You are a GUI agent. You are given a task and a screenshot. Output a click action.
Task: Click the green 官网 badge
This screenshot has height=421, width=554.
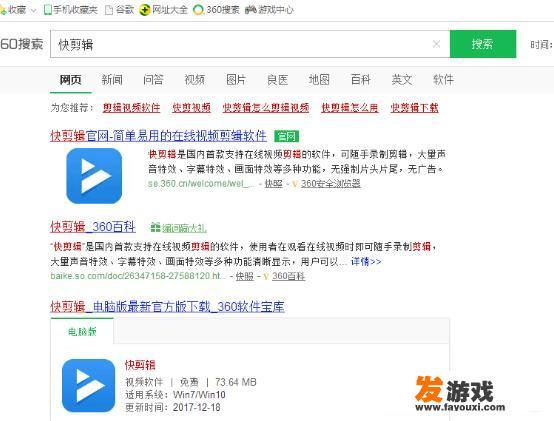pos(287,136)
